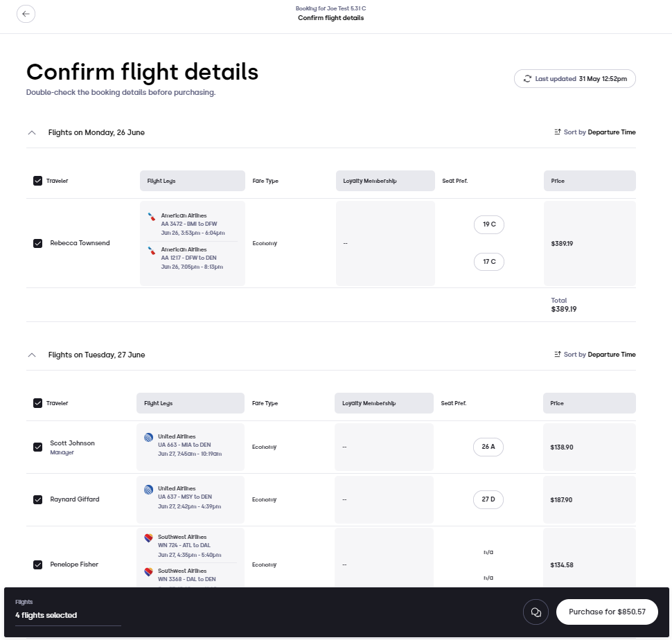The image size is (672, 640).
Task: Click the Loyalty Membership column header on Tuesday
Action: click(384, 403)
